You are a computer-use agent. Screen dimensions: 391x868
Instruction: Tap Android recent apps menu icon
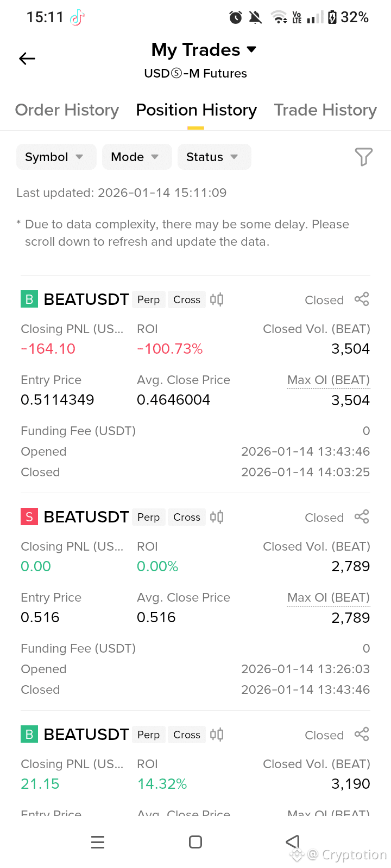pos(98,842)
